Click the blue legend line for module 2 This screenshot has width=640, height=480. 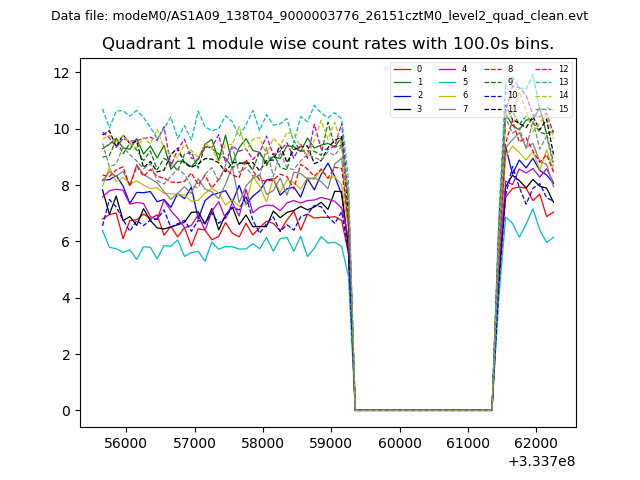coord(402,95)
